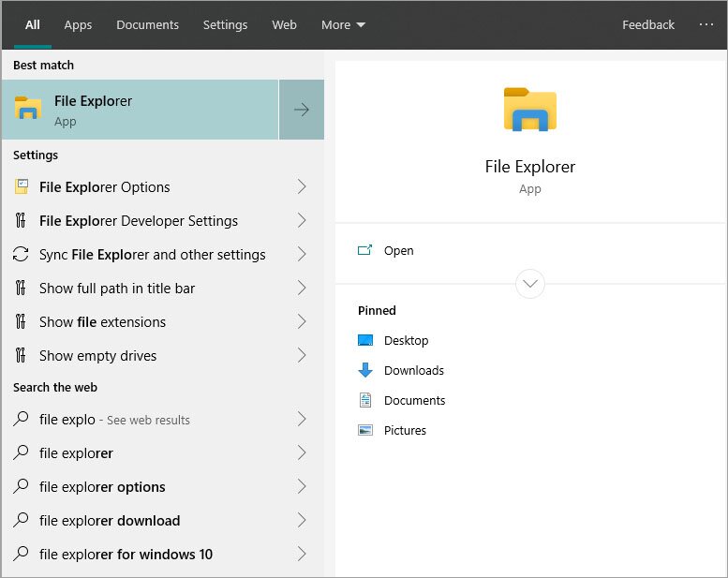728x578 pixels.
Task: Click the Documents pinned page icon
Action: click(365, 401)
